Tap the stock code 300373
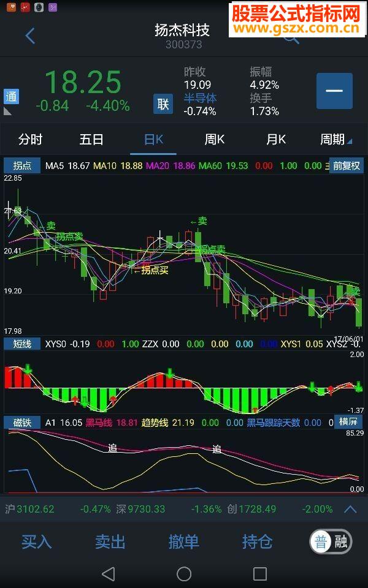 pos(184,45)
